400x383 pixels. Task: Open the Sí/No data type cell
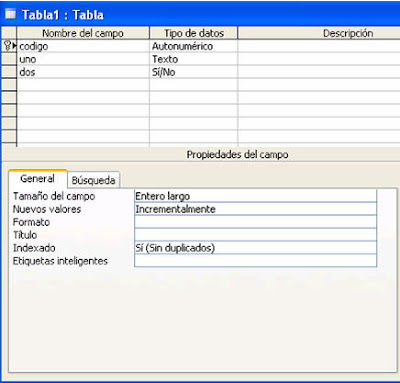point(194,72)
